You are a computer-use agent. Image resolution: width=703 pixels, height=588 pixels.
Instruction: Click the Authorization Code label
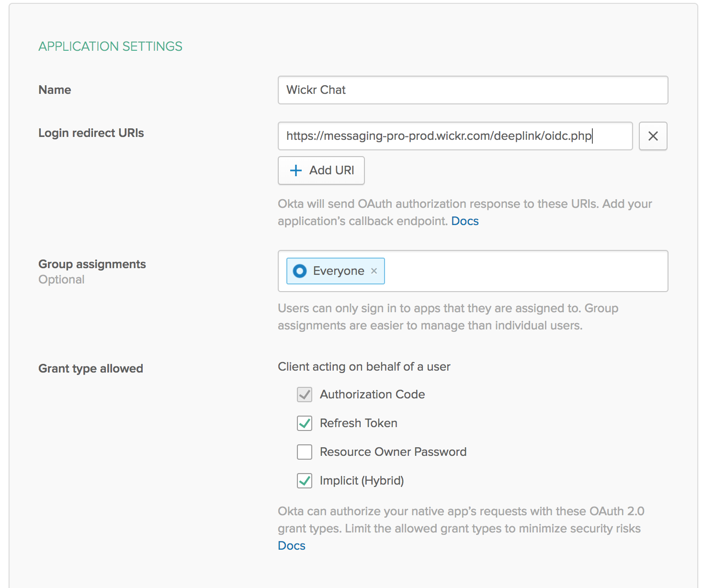(373, 395)
